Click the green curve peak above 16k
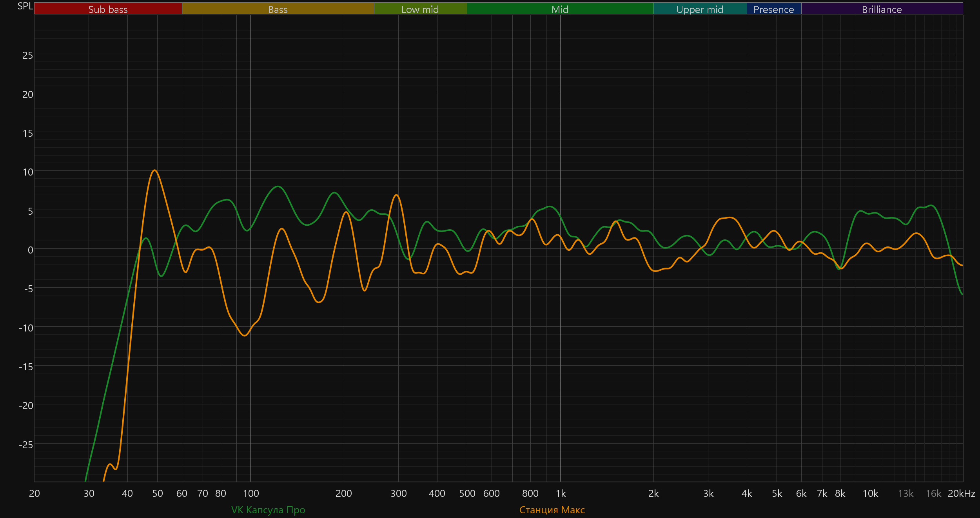 tap(931, 205)
